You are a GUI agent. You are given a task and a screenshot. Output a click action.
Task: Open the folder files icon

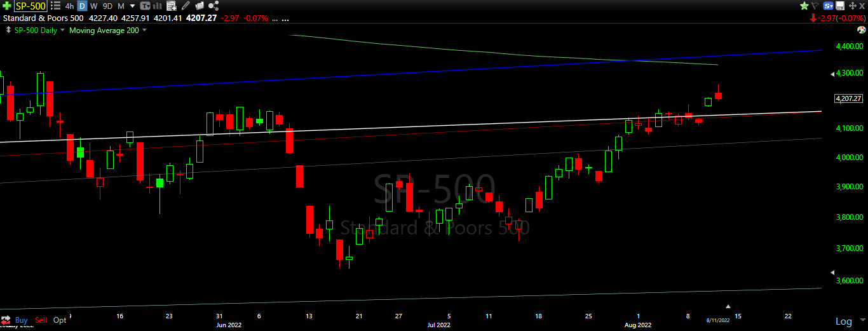pos(200,6)
